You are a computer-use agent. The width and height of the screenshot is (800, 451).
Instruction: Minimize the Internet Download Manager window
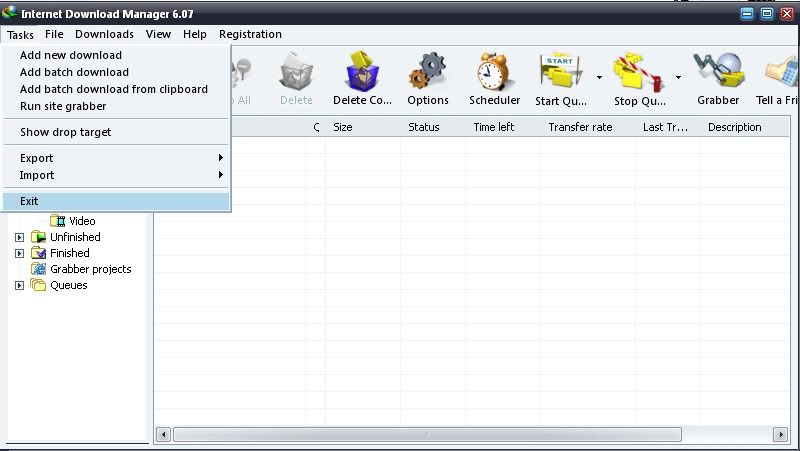pyautogui.click(x=747, y=13)
